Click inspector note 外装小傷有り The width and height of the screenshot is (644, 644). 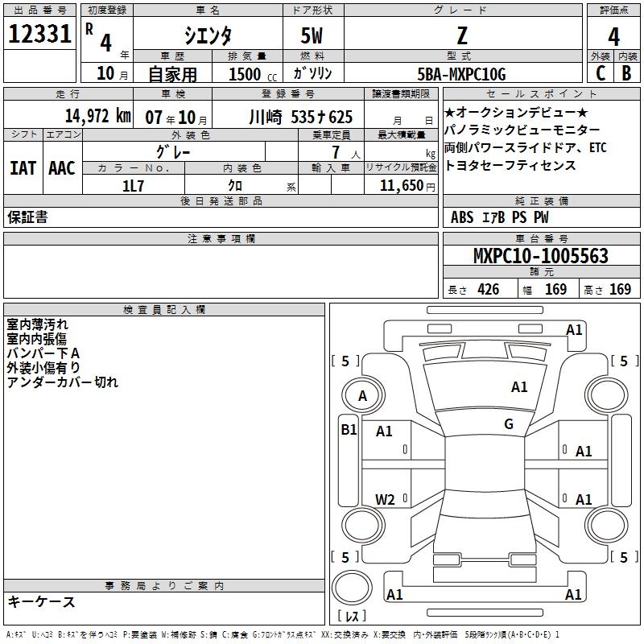[x=43, y=368]
